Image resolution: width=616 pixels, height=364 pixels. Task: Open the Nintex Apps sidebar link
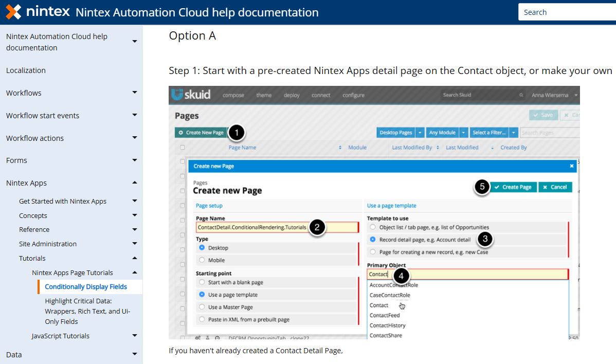(x=26, y=183)
